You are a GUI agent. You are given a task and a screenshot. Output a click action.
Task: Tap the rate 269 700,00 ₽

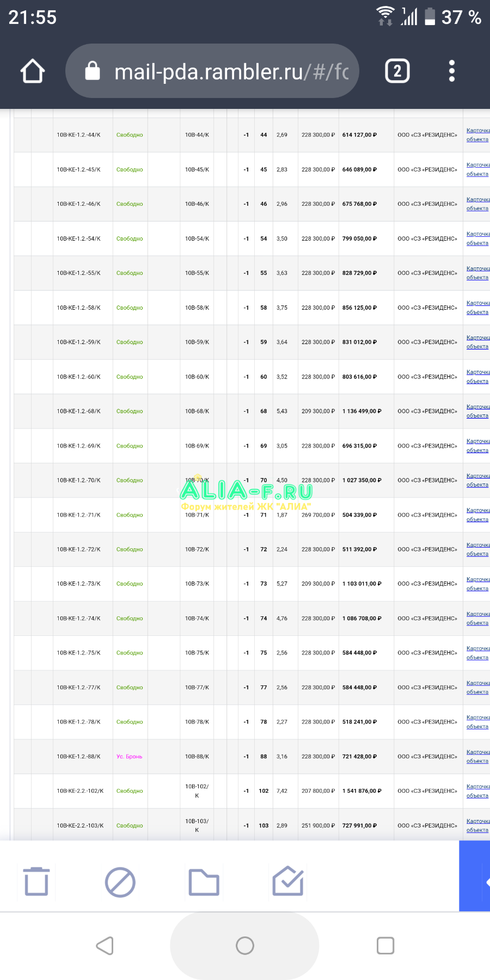pyautogui.click(x=318, y=515)
